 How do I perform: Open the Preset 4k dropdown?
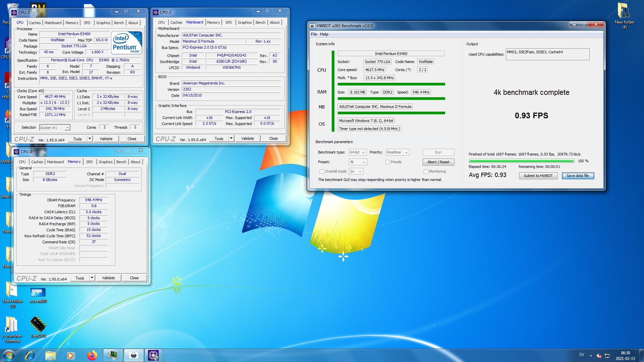(358, 162)
